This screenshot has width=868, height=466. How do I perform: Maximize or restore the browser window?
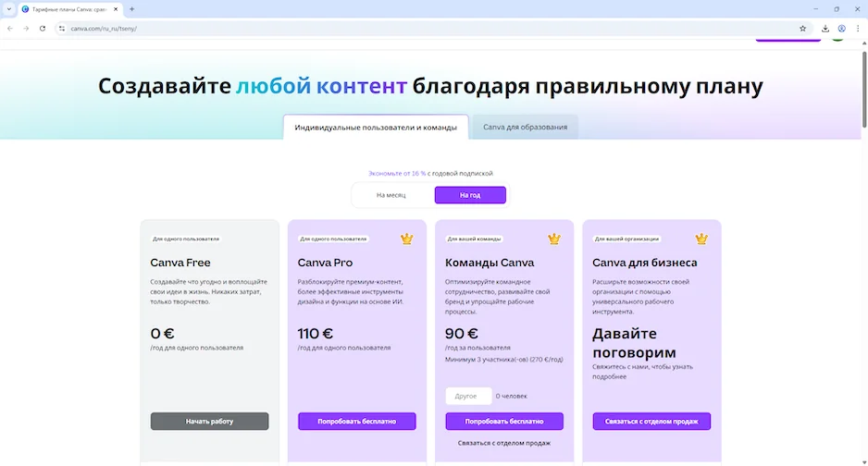837,9
